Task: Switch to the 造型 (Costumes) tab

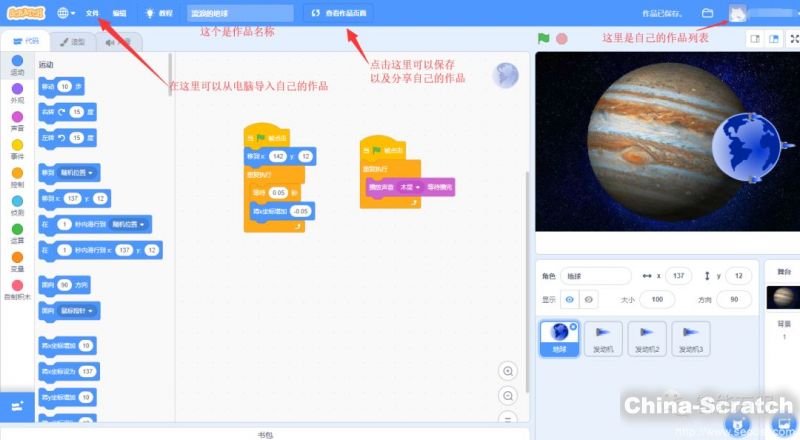Action: point(71,42)
